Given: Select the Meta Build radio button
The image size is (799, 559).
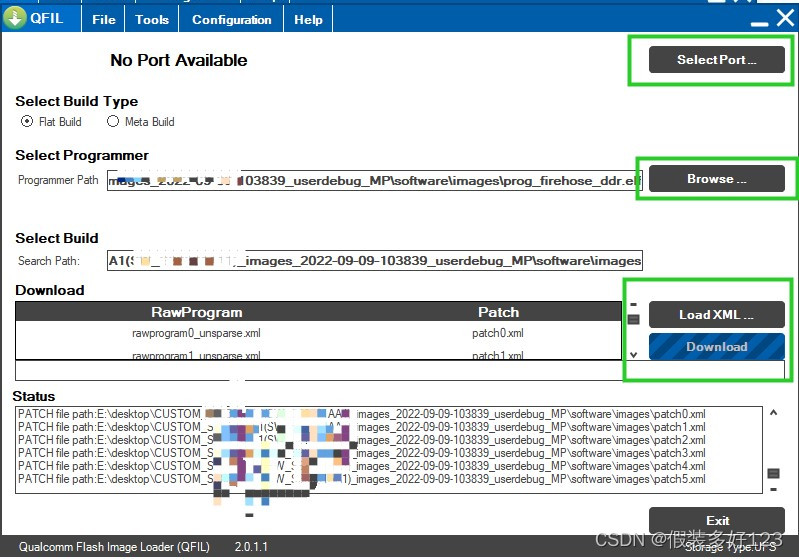Looking at the screenshot, I should tap(113, 121).
